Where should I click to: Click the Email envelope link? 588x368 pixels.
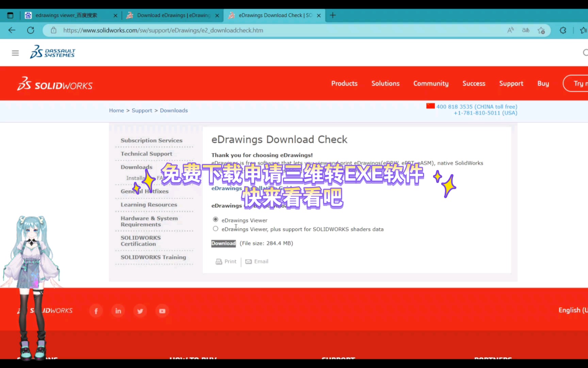[257, 261]
